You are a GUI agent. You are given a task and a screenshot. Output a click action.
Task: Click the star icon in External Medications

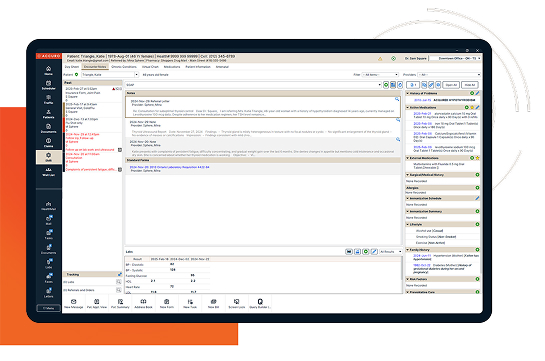(x=477, y=158)
